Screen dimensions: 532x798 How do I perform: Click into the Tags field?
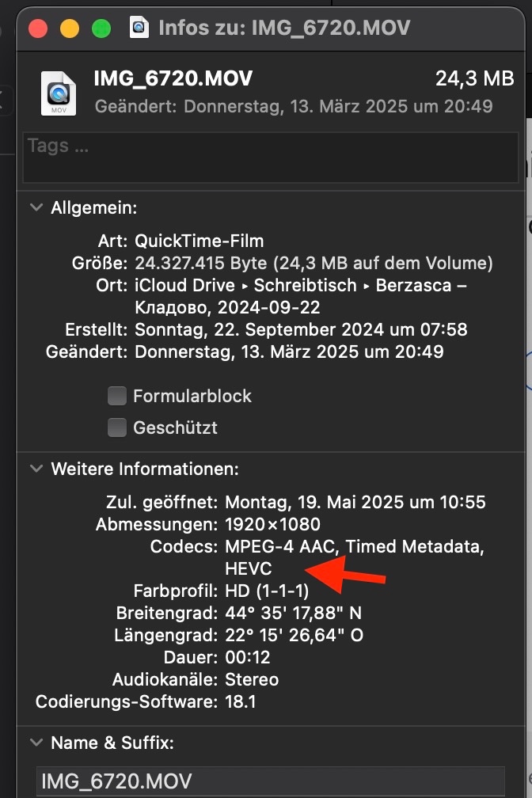point(269,158)
